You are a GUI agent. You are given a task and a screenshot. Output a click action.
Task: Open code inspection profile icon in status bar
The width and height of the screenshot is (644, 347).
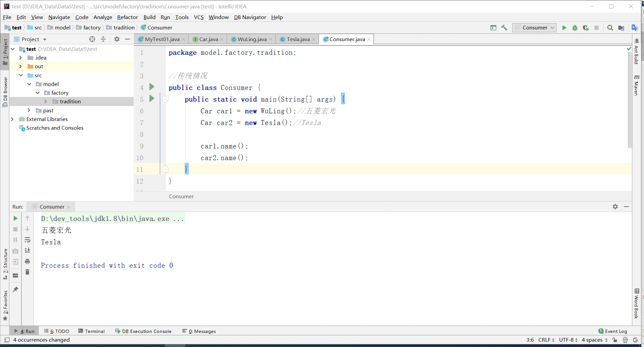click(x=625, y=340)
